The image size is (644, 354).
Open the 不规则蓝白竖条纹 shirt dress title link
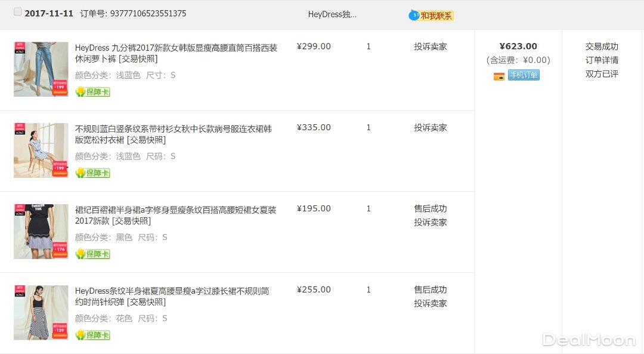point(173,129)
